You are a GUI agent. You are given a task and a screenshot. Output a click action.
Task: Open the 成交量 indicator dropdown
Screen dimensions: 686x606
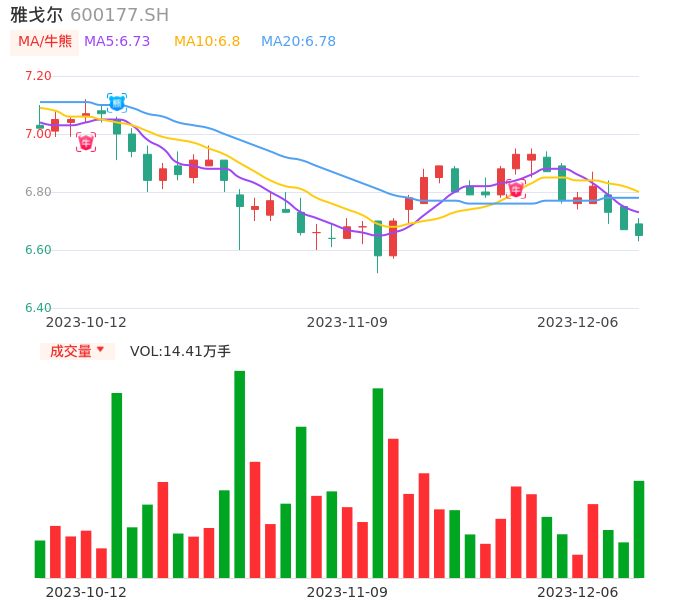pyautogui.click(x=77, y=351)
